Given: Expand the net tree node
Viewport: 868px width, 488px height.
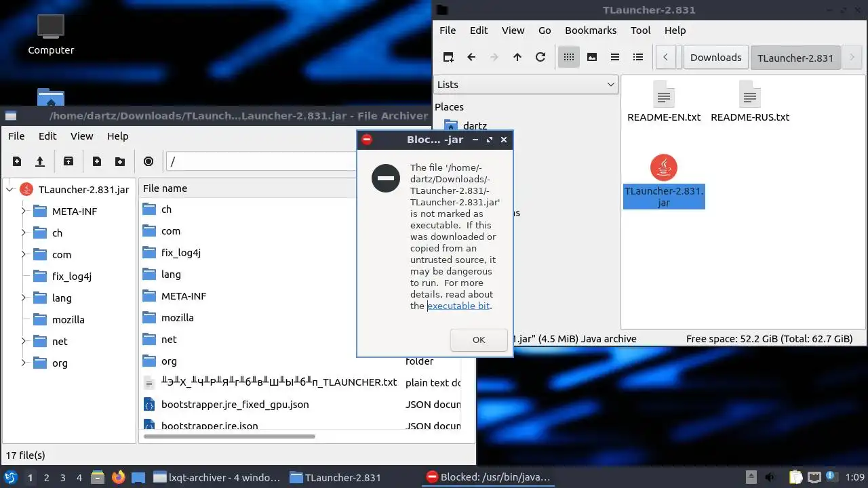Looking at the screenshot, I should pyautogui.click(x=24, y=342).
